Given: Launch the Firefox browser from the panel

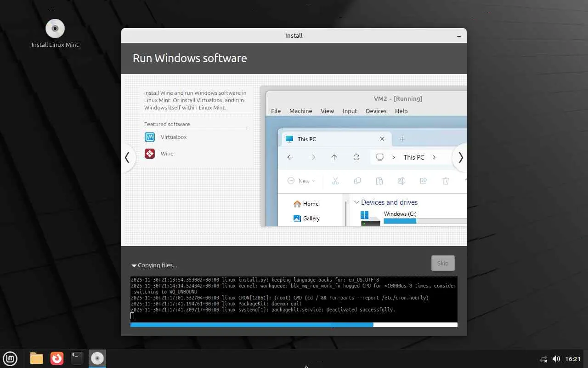Looking at the screenshot, I should (x=57, y=358).
